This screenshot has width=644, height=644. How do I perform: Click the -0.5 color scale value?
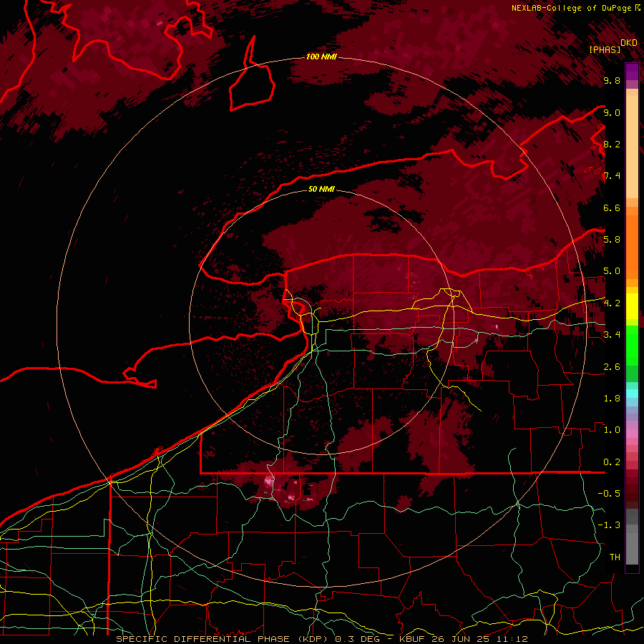tap(610, 494)
